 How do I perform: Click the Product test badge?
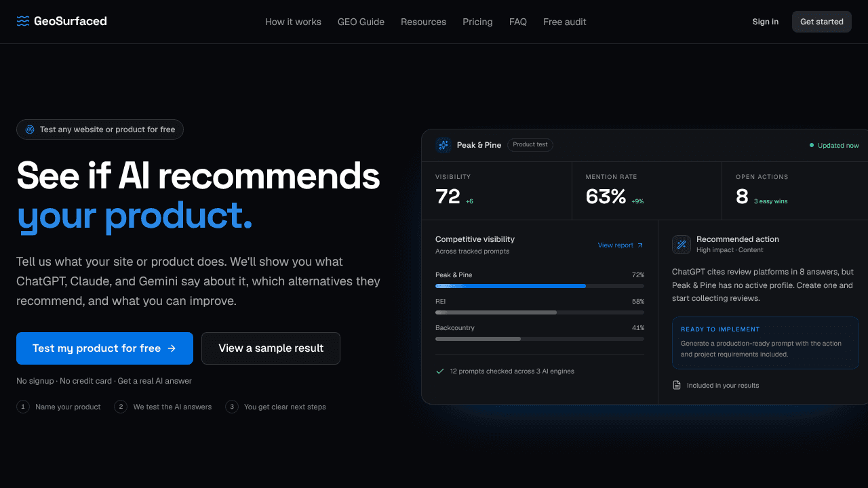tap(530, 144)
